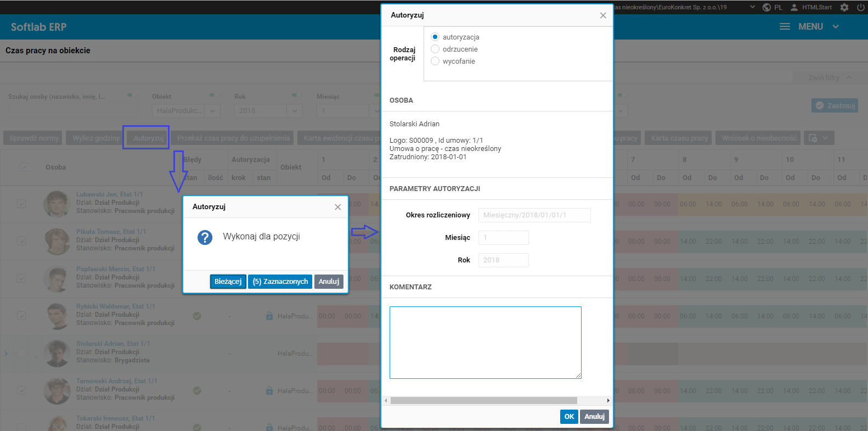Click the Wniosek o nieobecność button
This screenshot has width=868, height=431.
(x=759, y=138)
